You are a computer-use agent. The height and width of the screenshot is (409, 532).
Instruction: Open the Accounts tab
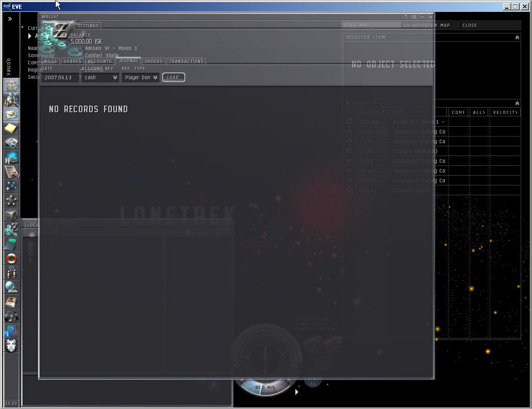click(x=100, y=61)
